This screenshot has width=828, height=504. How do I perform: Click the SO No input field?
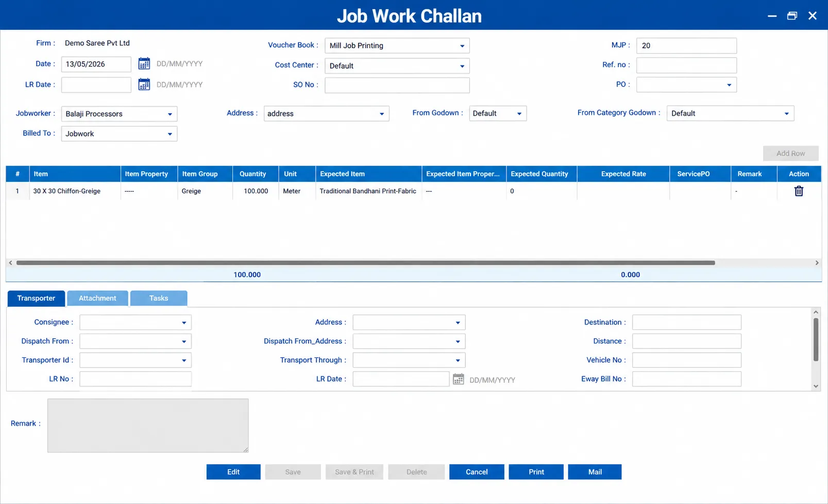(397, 85)
